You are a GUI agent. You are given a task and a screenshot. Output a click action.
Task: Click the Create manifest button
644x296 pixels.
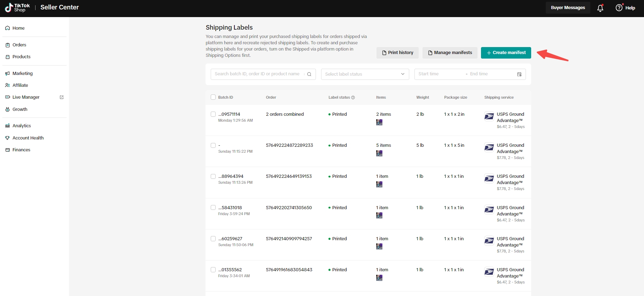[x=506, y=53]
